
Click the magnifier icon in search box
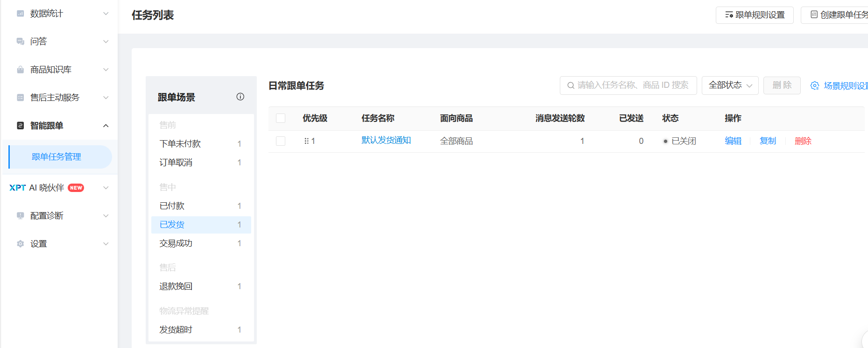pyautogui.click(x=571, y=85)
